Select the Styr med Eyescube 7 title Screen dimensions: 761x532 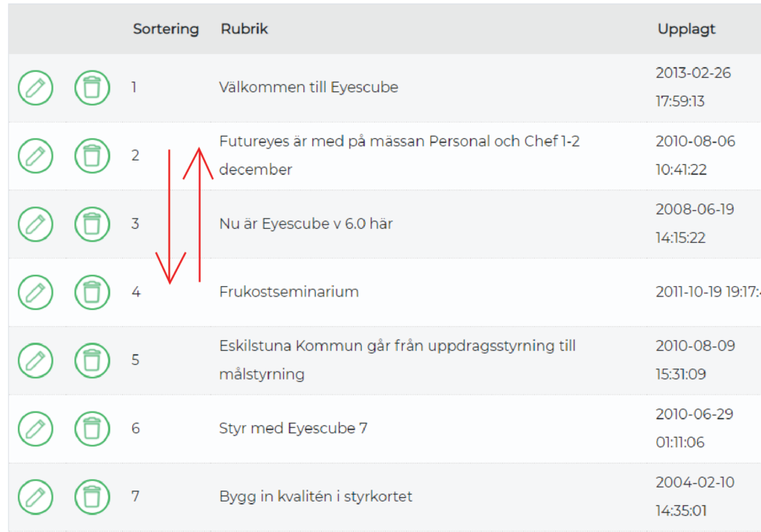point(293,428)
